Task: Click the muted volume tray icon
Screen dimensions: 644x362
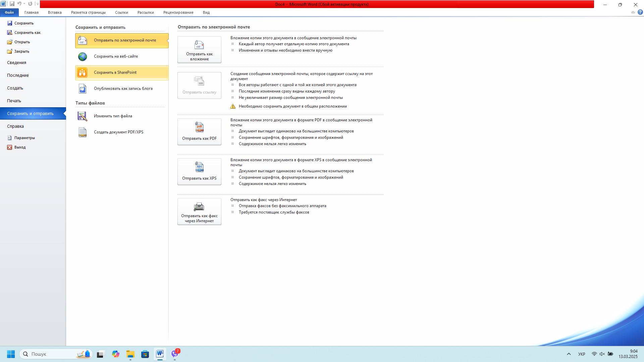Action: (602, 354)
